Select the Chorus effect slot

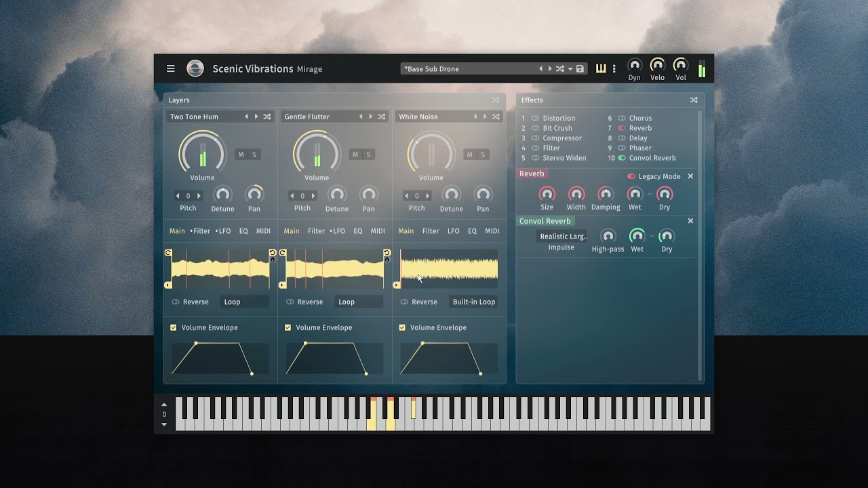pyautogui.click(x=639, y=118)
